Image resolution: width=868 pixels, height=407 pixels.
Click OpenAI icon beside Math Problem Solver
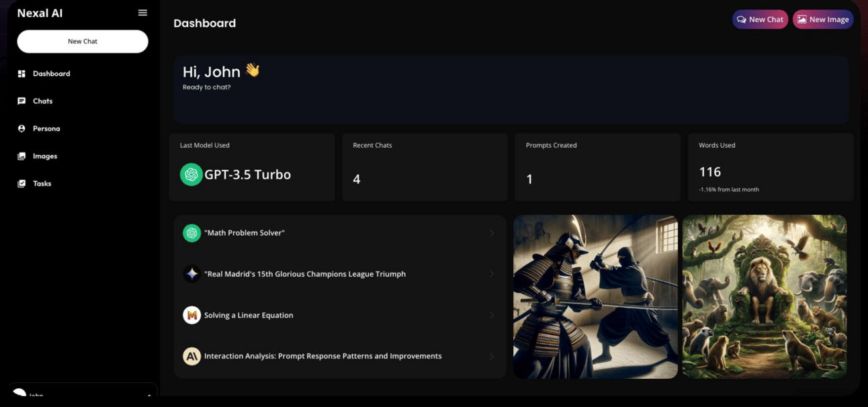click(192, 233)
